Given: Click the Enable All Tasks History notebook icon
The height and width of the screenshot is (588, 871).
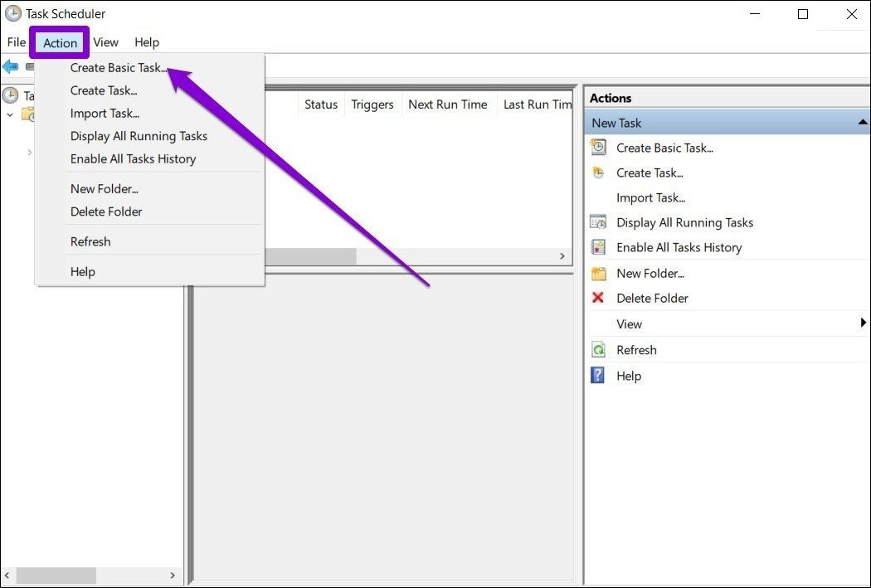Looking at the screenshot, I should pyautogui.click(x=598, y=246).
